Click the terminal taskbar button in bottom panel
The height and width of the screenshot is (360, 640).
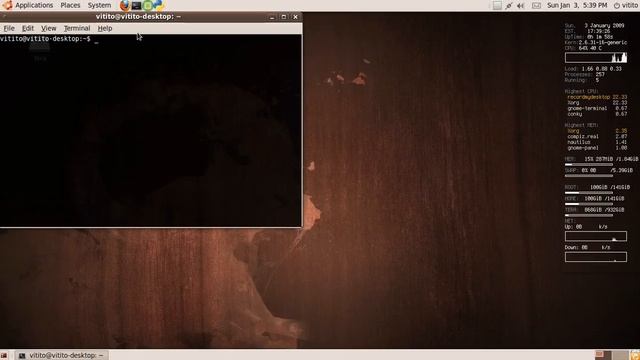62,356
